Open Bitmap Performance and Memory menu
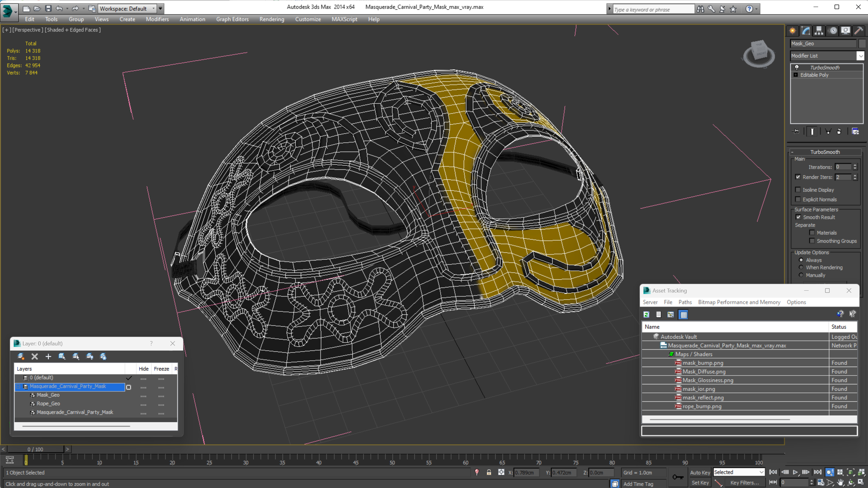This screenshot has height=488, width=868. (x=739, y=302)
